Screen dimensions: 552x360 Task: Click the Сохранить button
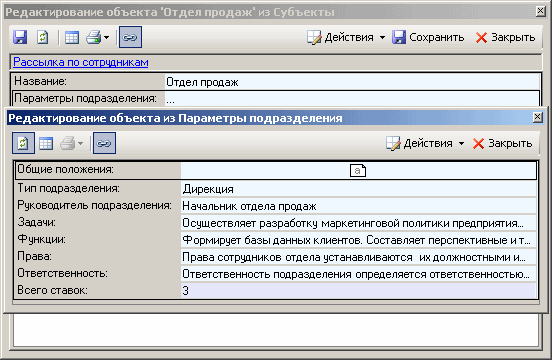pos(428,37)
